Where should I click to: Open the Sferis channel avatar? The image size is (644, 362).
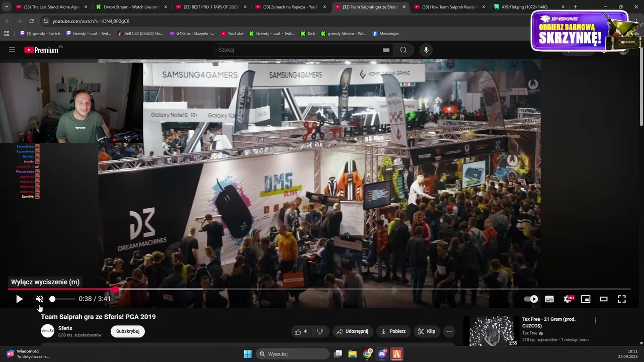click(47, 331)
